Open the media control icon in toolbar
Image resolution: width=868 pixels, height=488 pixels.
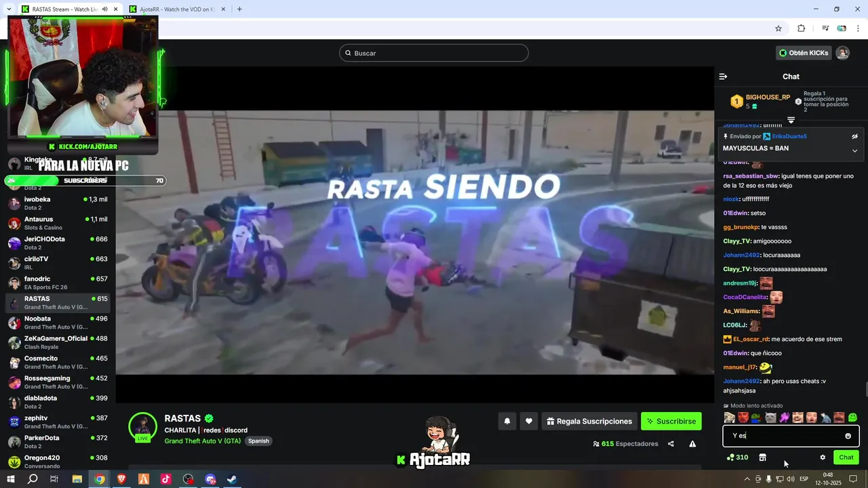click(825, 28)
